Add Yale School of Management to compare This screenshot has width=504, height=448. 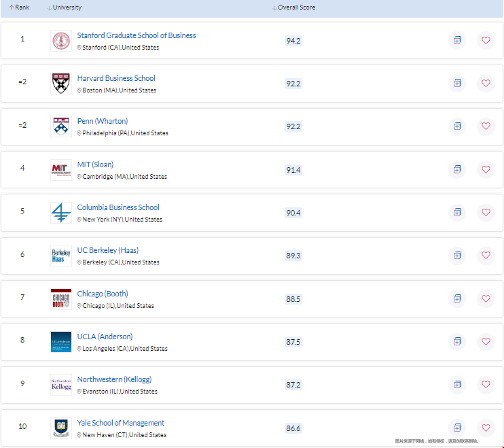coord(457,428)
